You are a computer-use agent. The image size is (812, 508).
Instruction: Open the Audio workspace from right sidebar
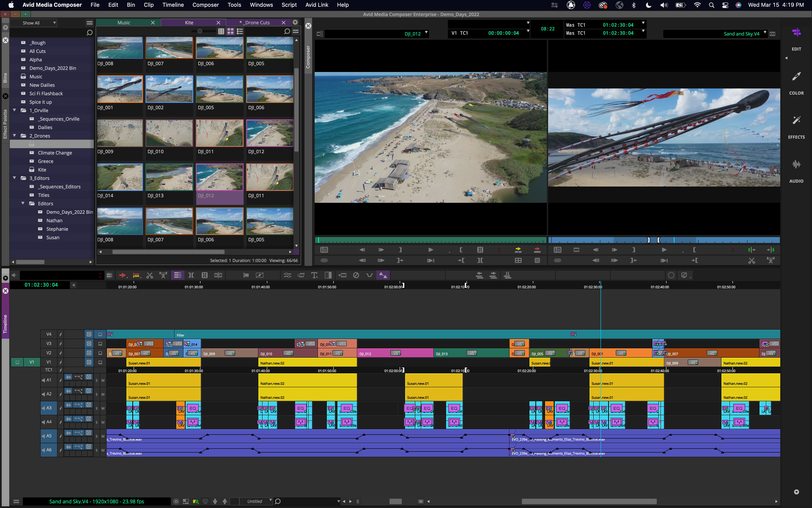[x=796, y=171]
